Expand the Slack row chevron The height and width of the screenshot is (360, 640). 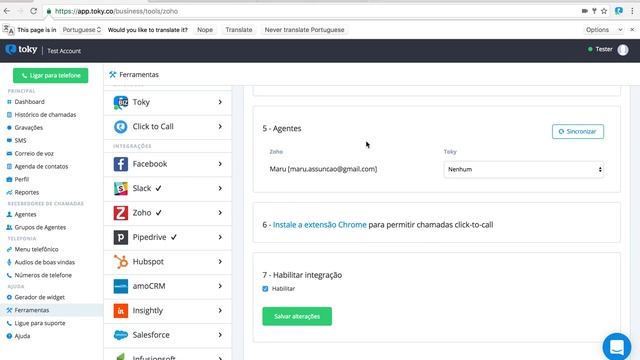coord(220,188)
